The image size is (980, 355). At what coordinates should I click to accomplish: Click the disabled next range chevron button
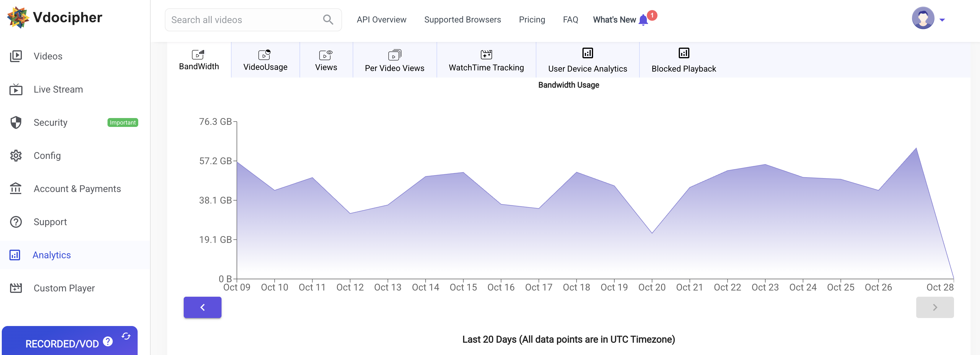935,307
